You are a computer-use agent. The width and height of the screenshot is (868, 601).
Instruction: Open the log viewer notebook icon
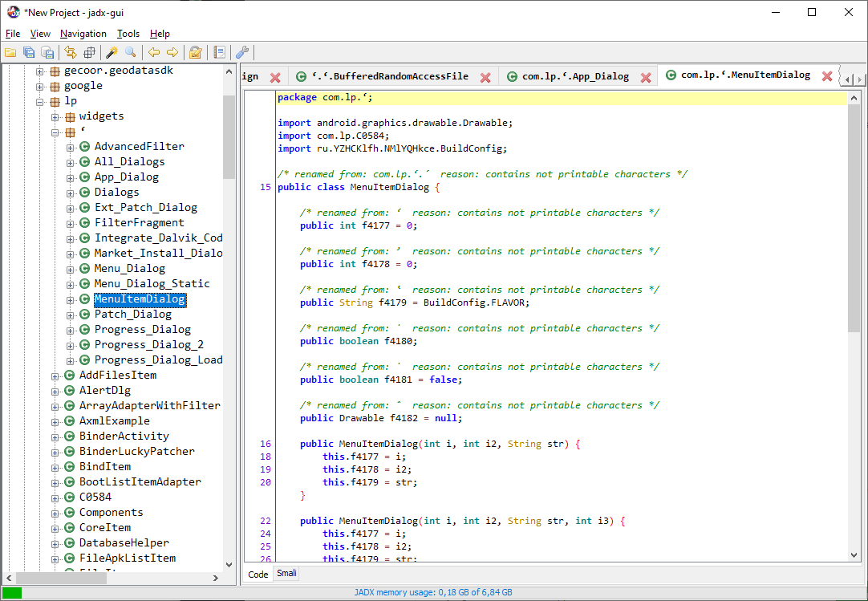pos(220,52)
